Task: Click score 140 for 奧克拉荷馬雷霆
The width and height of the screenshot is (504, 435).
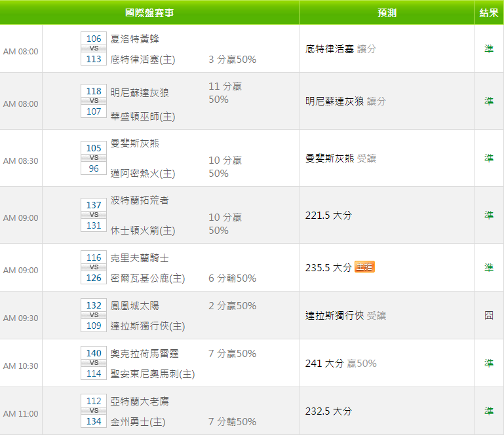Action: click(x=94, y=353)
